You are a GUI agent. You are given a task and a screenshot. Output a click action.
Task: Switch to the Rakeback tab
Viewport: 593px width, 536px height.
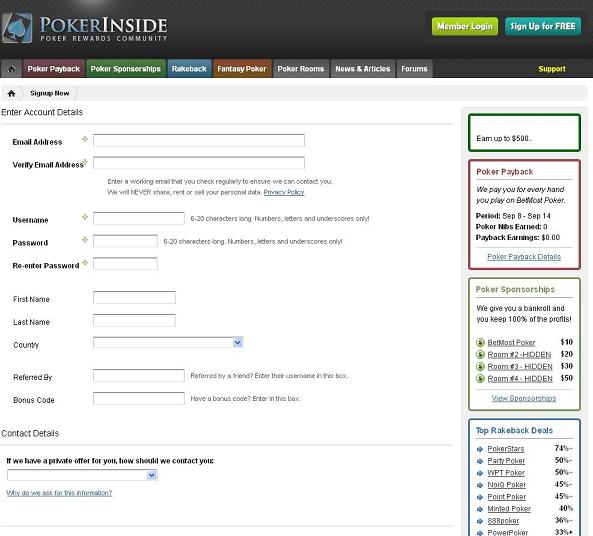(189, 69)
